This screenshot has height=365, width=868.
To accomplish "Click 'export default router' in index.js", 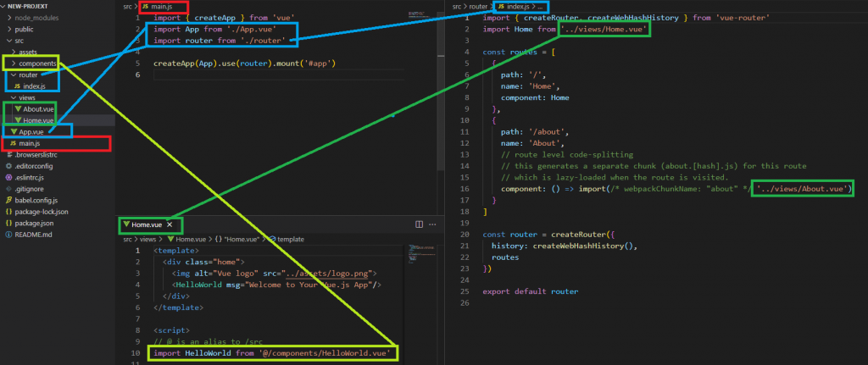I will (531, 291).
